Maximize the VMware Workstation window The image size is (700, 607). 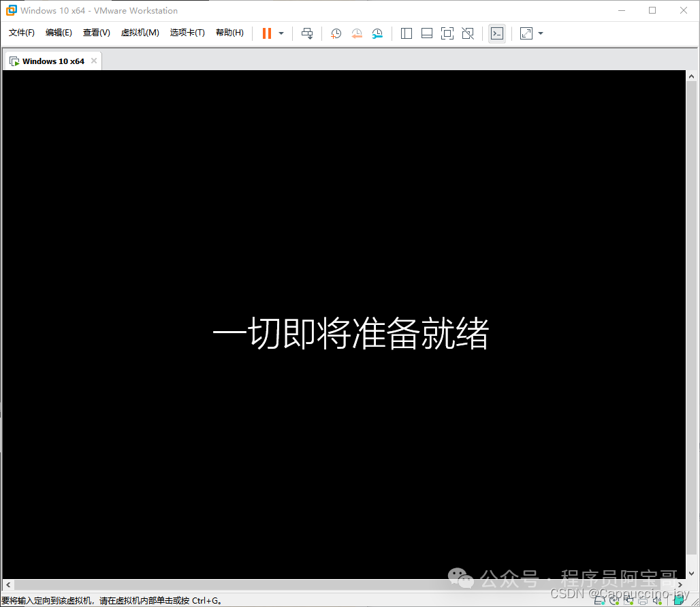click(x=652, y=10)
